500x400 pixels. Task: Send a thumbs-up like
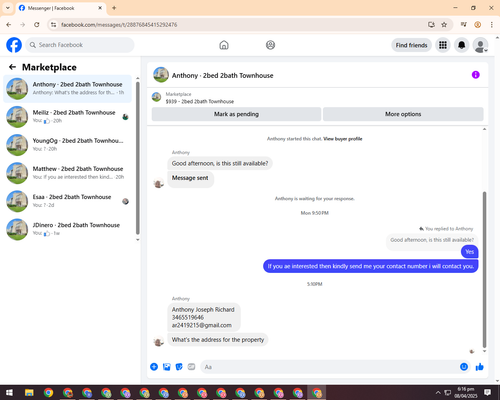480,367
